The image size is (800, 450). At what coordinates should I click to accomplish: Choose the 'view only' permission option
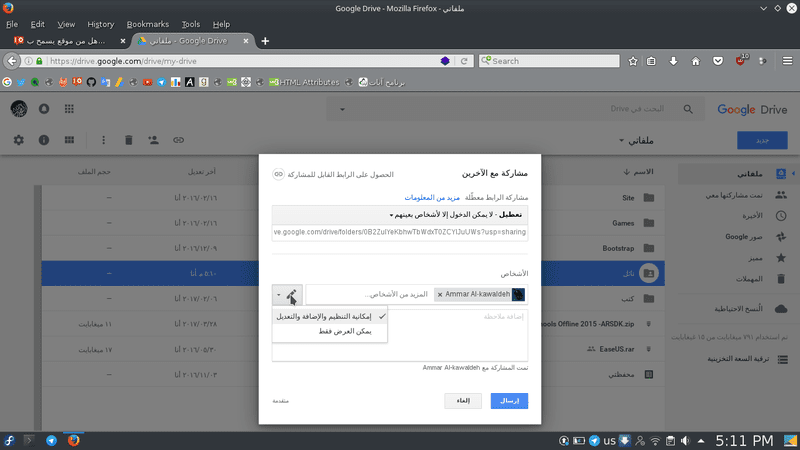pyautogui.click(x=329, y=331)
